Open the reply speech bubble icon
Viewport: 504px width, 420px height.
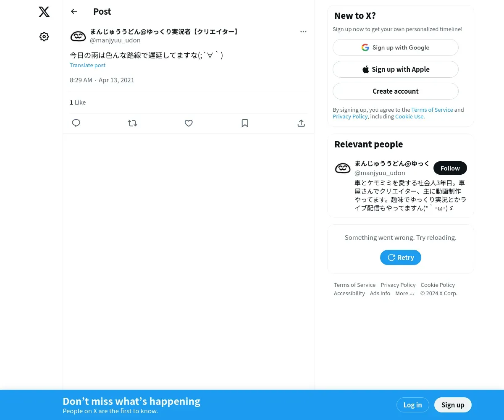click(76, 123)
